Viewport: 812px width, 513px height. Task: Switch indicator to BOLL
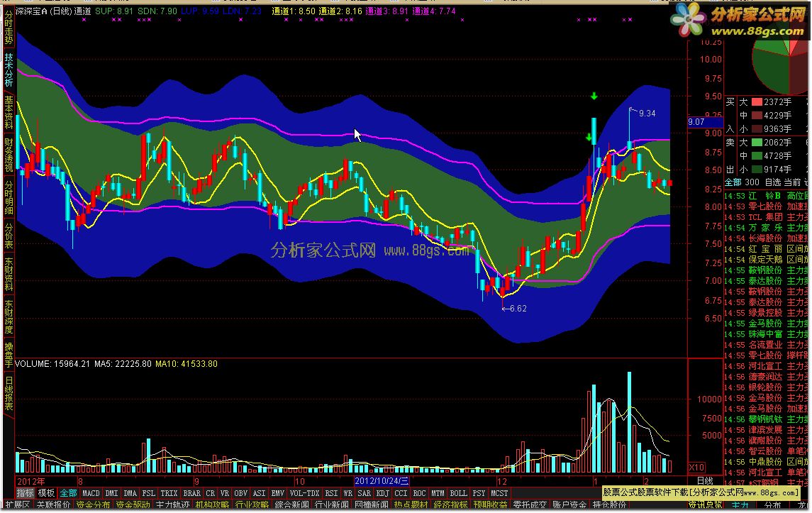pos(458,493)
